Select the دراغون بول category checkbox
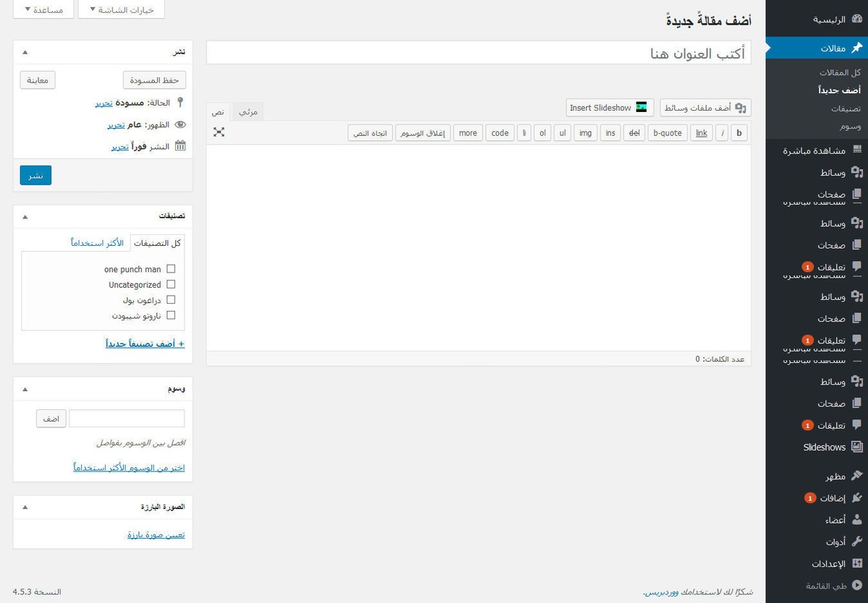The image size is (868, 603). (171, 299)
